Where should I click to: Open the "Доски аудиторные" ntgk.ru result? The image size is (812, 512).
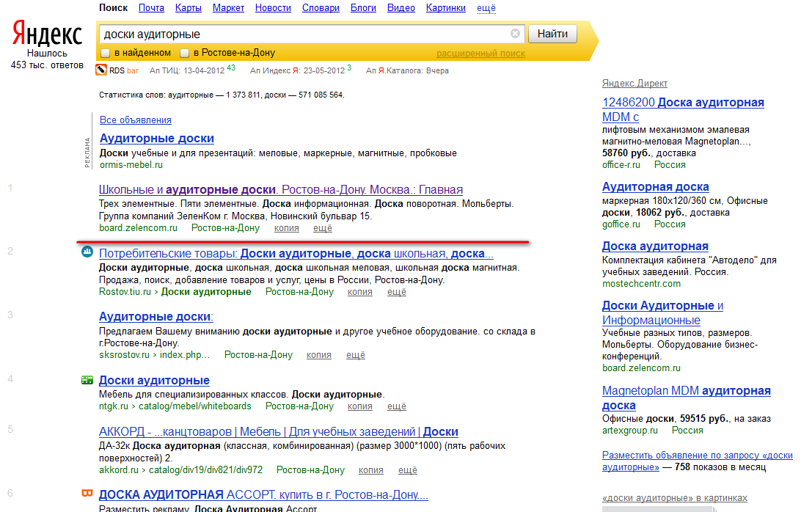tap(154, 381)
